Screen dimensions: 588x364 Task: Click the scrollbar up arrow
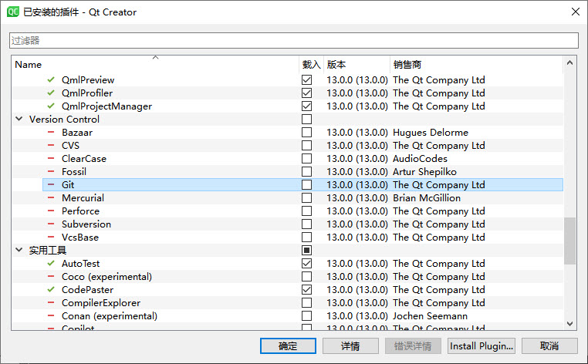569,63
